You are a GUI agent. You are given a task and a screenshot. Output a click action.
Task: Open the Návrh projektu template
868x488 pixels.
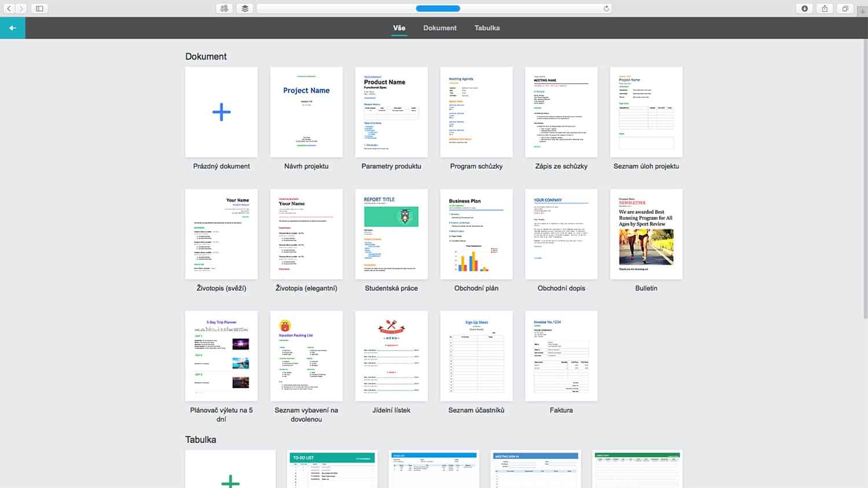(x=306, y=112)
